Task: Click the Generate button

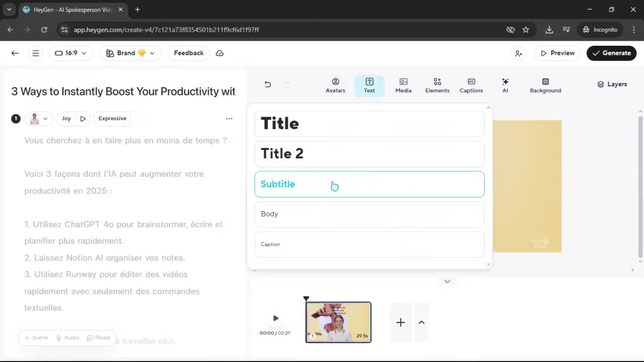Action: tap(611, 53)
